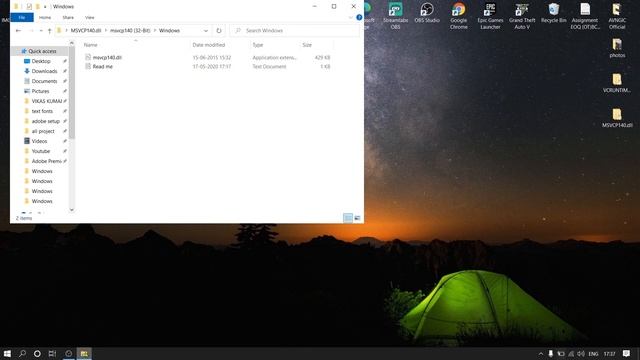Switch to Details view toggle

pyautogui.click(x=348, y=218)
